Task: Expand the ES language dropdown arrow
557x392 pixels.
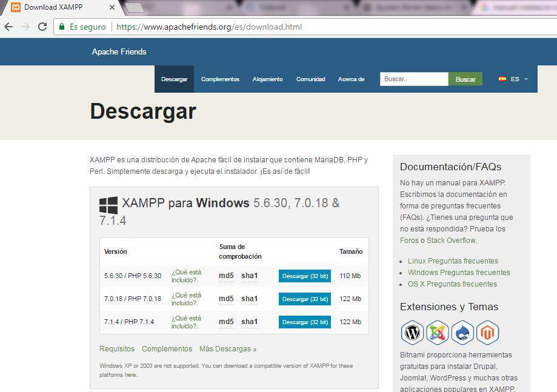Action: tap(526, 79)
